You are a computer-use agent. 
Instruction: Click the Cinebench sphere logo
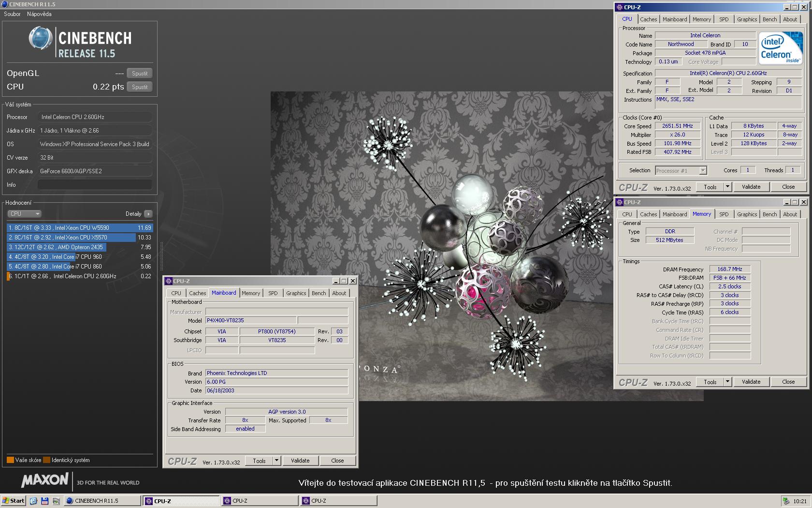tap(40, 38)
